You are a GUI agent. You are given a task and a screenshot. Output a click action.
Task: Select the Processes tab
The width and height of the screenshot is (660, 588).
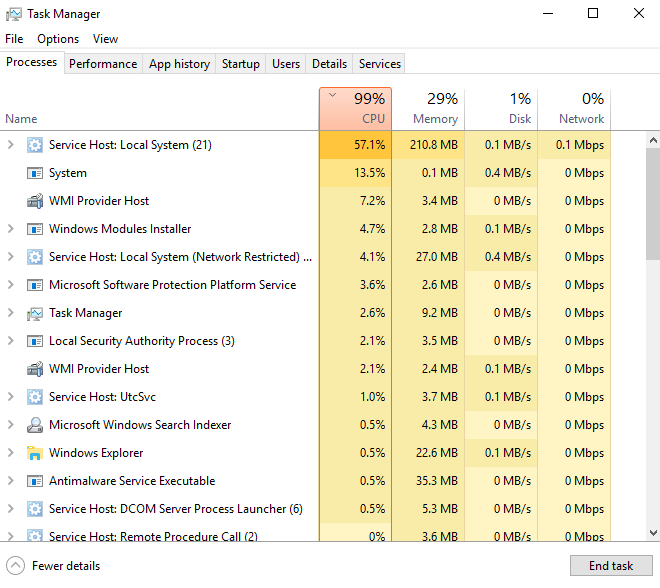pyautogui.click(x=32, y=62)
